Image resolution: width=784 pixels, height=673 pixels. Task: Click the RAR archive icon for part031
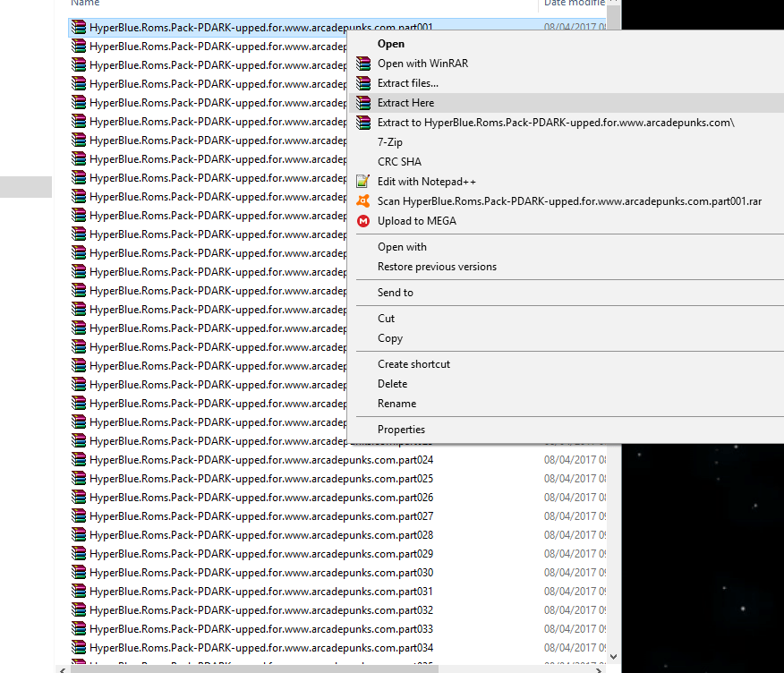pos(79,591)
